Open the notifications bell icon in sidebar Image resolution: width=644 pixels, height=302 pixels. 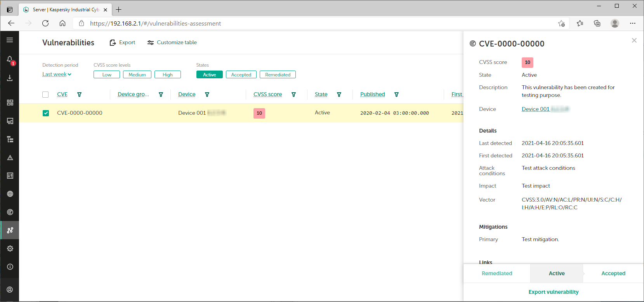coord(10,60)
